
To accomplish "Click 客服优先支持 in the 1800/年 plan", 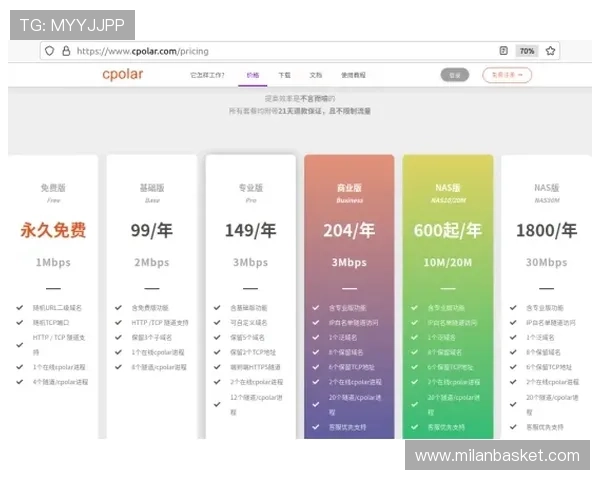I will (545, 427).
